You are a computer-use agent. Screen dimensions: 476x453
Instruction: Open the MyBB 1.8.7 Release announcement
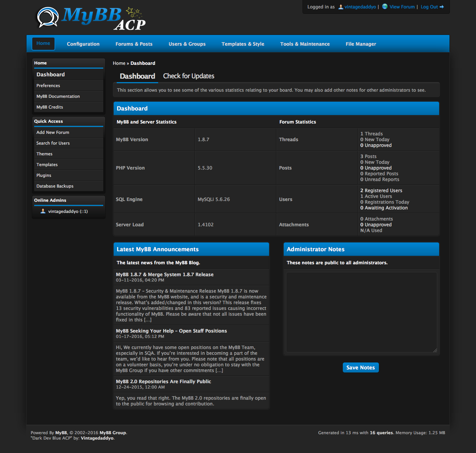click(x=165, y=275)
